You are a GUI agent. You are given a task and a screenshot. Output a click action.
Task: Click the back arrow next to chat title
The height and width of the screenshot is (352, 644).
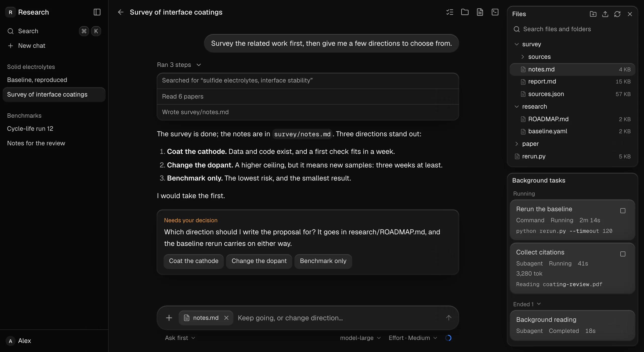tap(121, 12)
